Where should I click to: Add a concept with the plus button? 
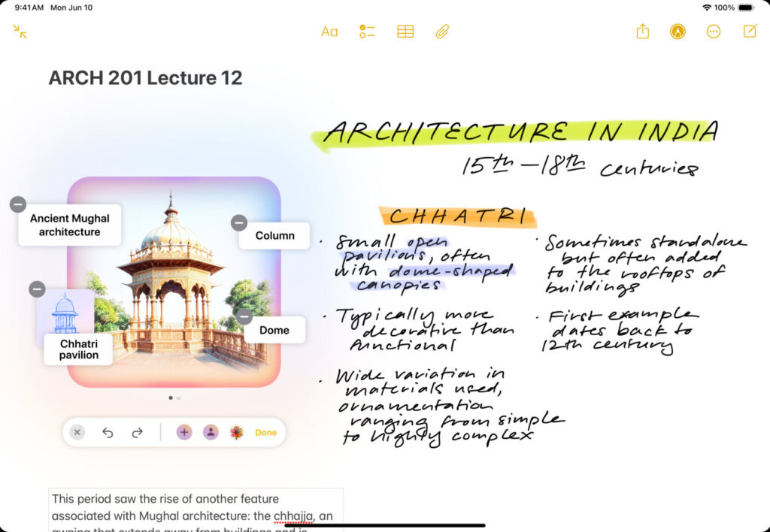tap(184, 432)
